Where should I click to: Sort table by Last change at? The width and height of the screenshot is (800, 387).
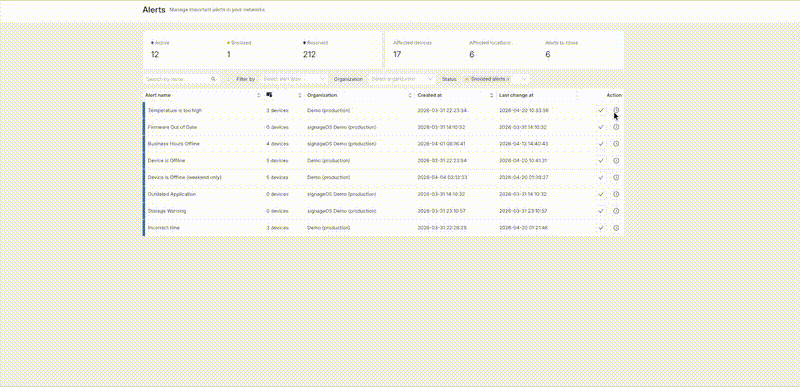(516, 95)
